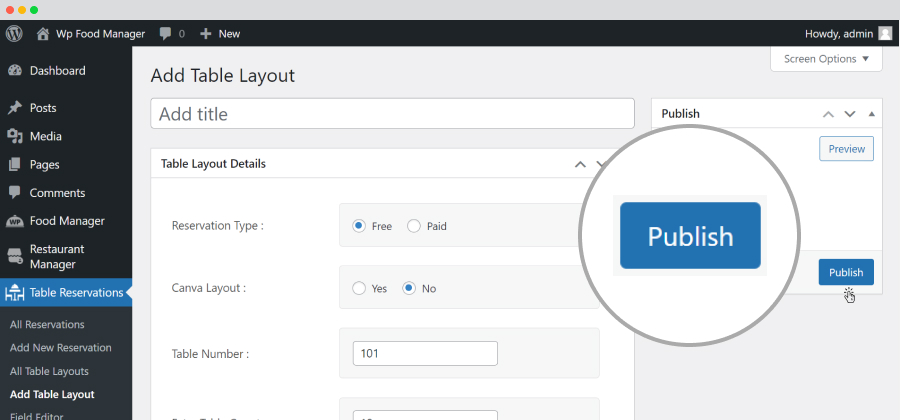Image resolution: width=900 pixels, height=420 pixels.
Task: Open the WordPress logo menu
Action: 14,34
